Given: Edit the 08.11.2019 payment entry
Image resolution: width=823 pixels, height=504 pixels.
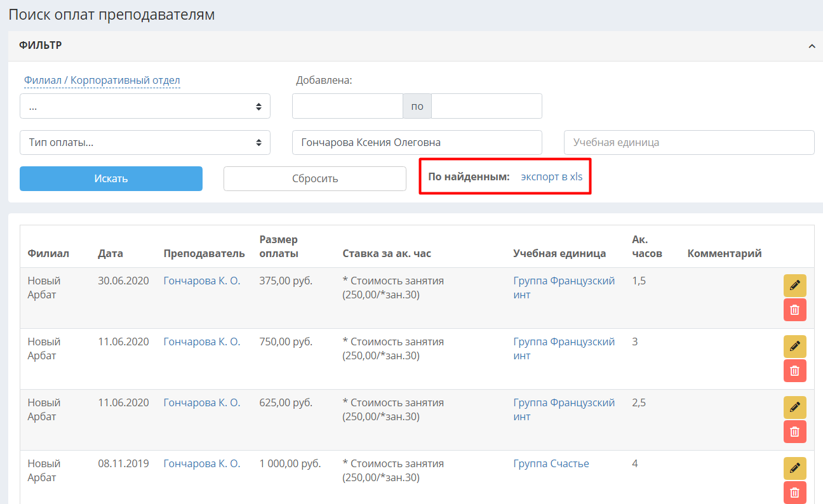Looking at the screenshot, I should click(x=794, y=468).
